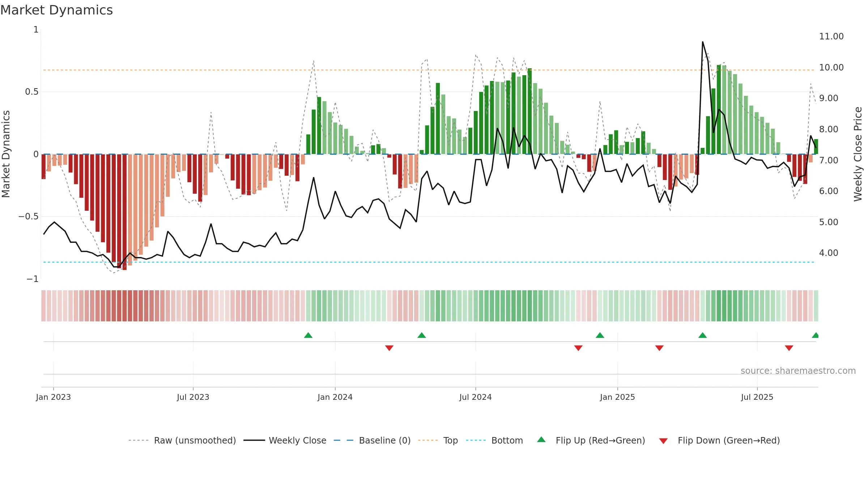868x488 pixels.
Task: Click the Flip Up triangle just before Jan 2025
Action: (x=600, y=335)
